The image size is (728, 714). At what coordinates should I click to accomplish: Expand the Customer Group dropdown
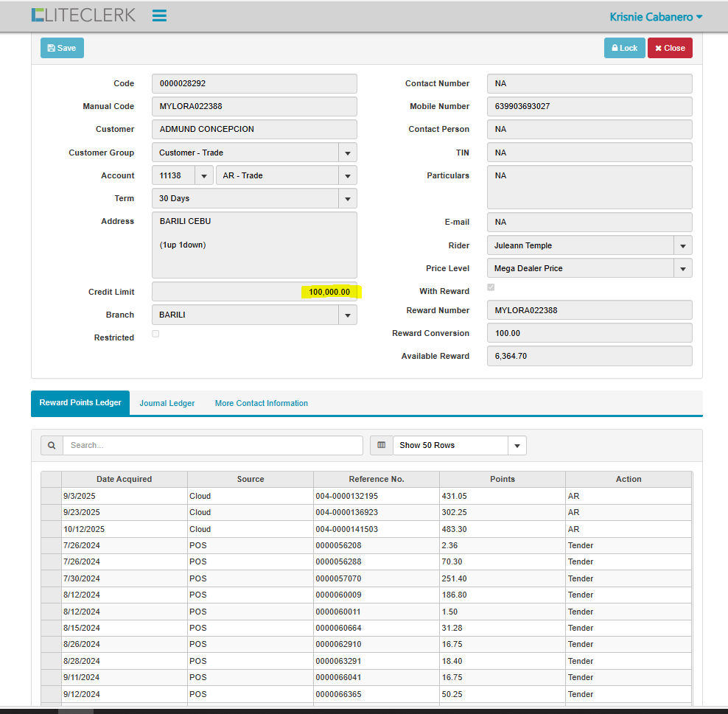pos(347,153)
